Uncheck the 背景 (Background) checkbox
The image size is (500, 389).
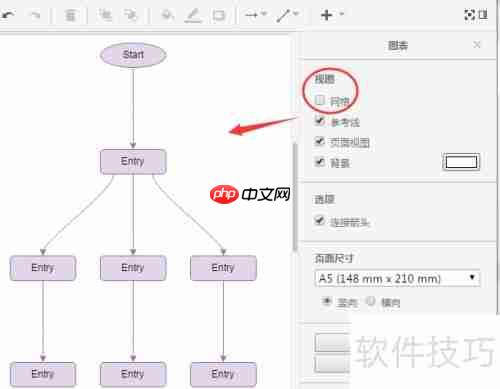click(320, 162)
